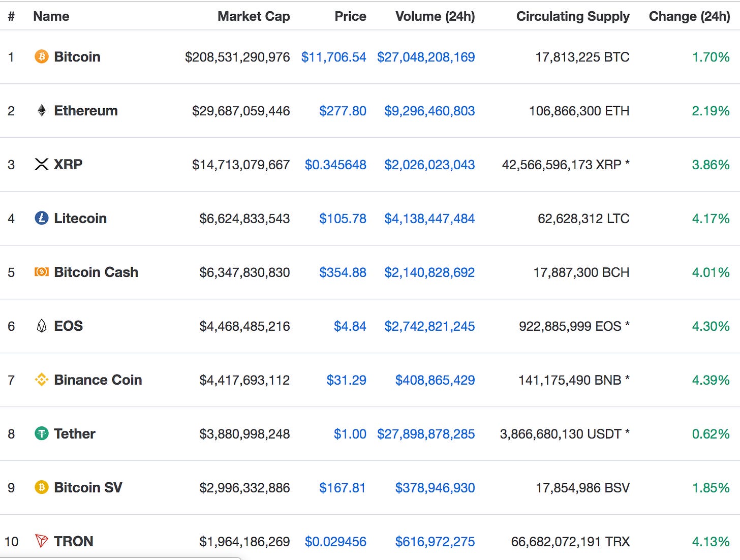Click Bitcoin SV price $167.81
Viewport: 740px width, 560px height.
(x=343, y=488)
